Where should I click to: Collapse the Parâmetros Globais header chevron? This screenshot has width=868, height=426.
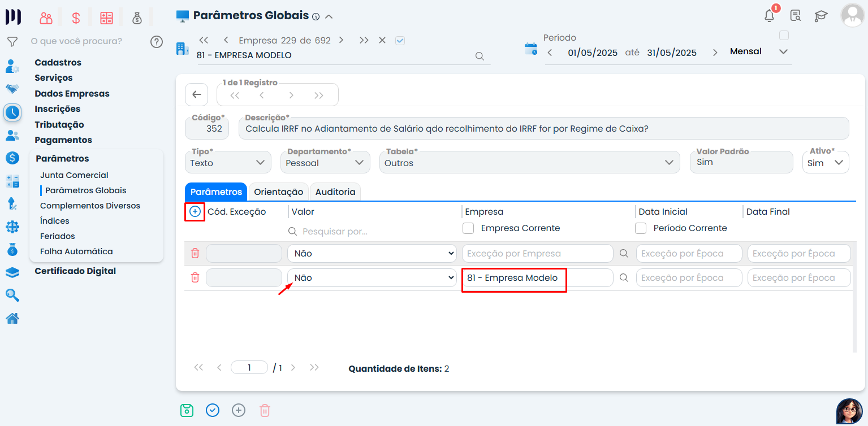327,16
